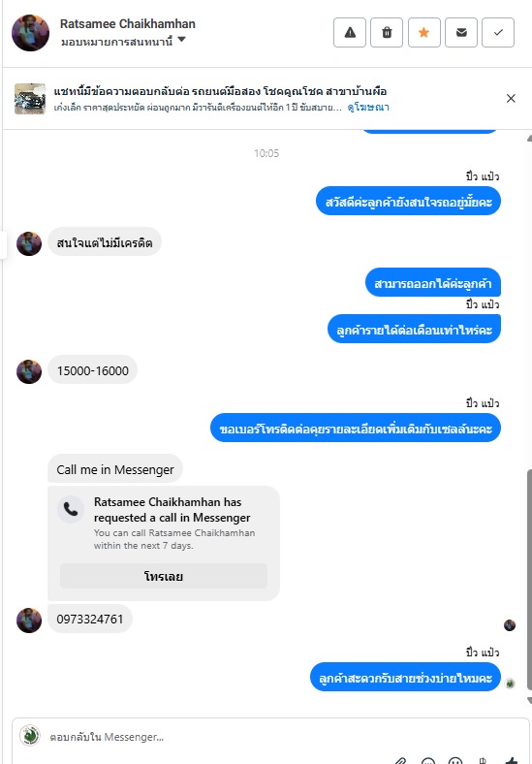This screenshot has height=764, width=532.
Task: Mark conversation unread via envelope icon
Action: (461, 33)
